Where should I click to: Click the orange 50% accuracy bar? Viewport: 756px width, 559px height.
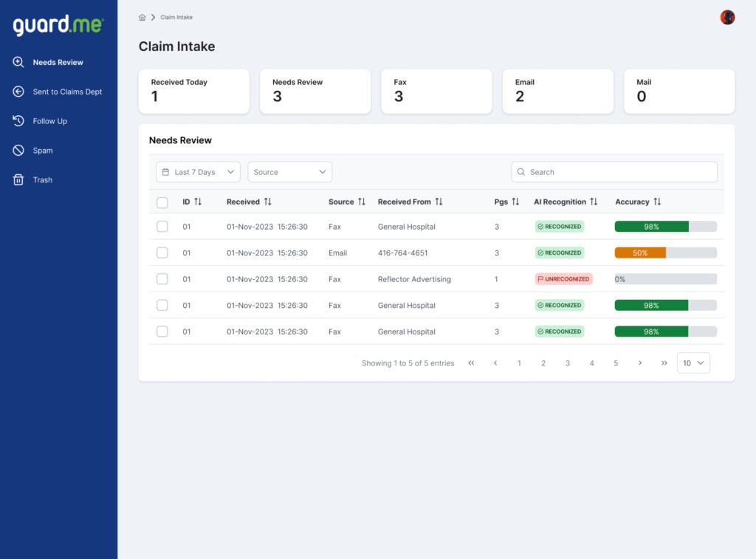(640, 253)
